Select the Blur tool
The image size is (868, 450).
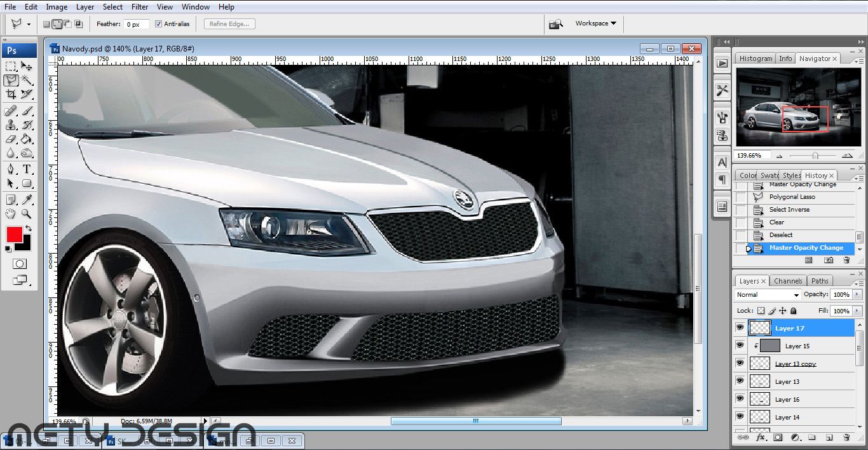[11, 153]
